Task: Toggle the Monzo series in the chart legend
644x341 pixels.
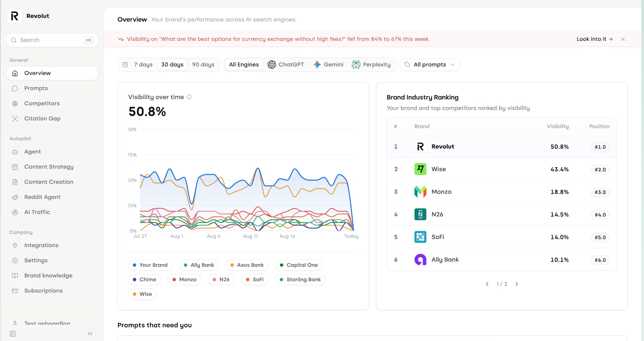Action: tap(184, 279)
